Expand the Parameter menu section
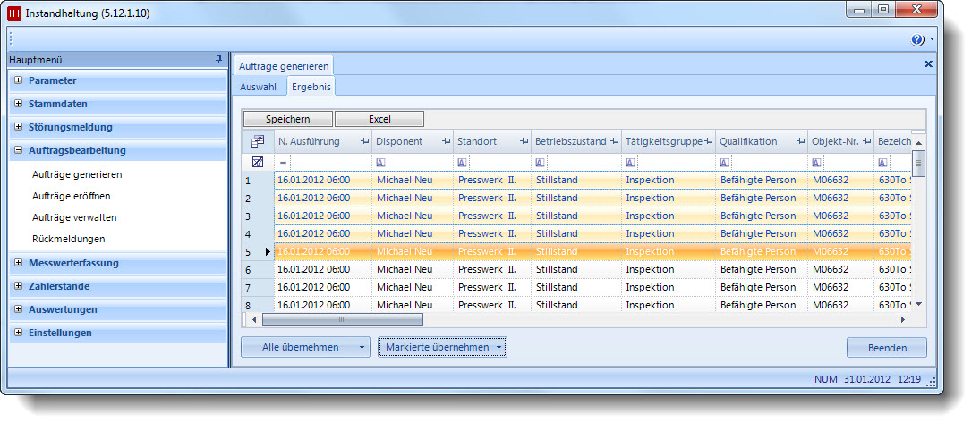Screen dimensions: 980x431 pyautogui.click(x=18, y=80)
